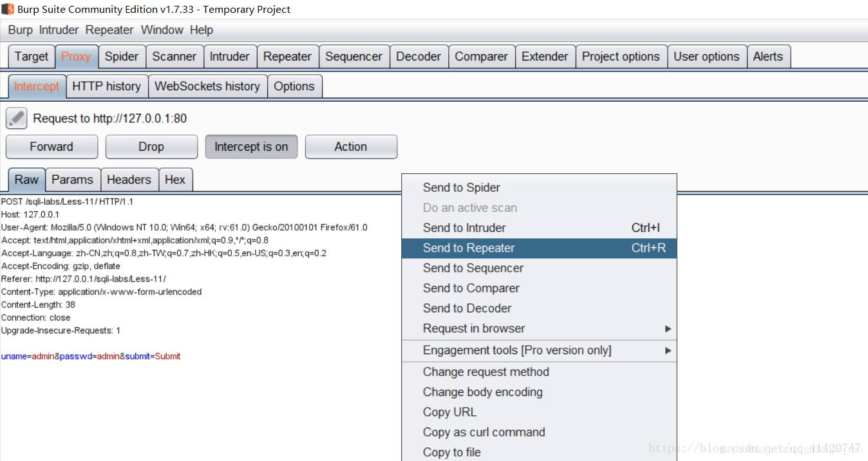Open the Intruder menu in menu bar
868x461 pixels.
[59, 30]
